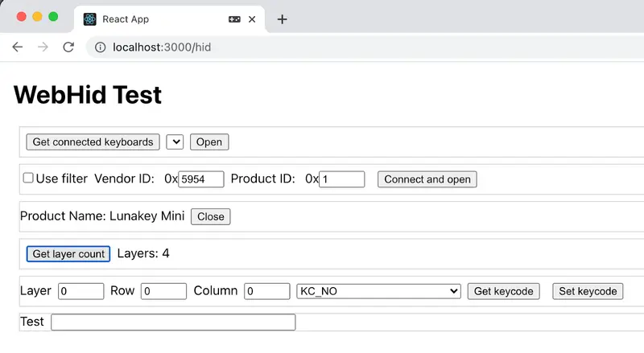Image resolution: width=644 pixels, height=353 pixels.
Task: Click Get connected keyboards button
Action: [93, 142]
